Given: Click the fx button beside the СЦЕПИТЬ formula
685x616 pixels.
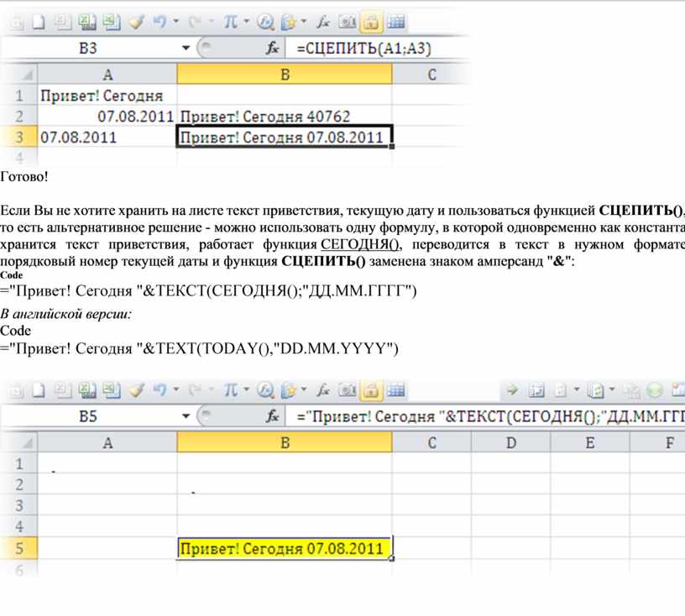Looking at the screenshot, I should (x=273, y=48).
